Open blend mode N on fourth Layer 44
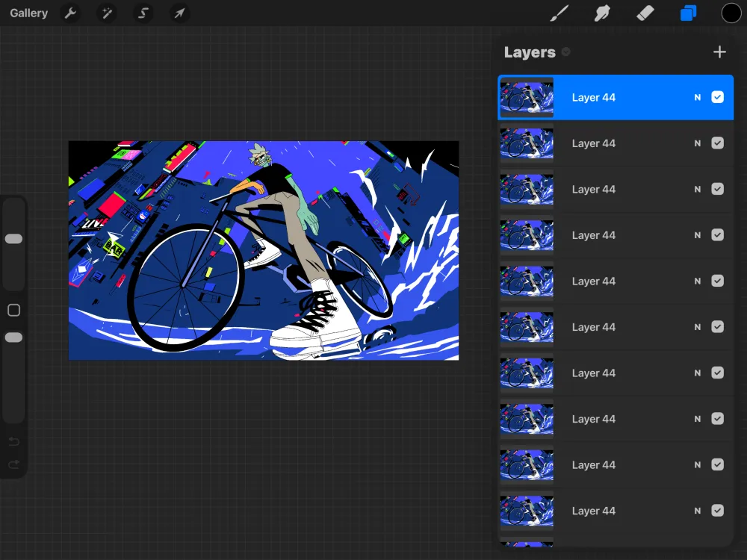The height and width of the screenshot is (560, 747). (x=698, y=234)
